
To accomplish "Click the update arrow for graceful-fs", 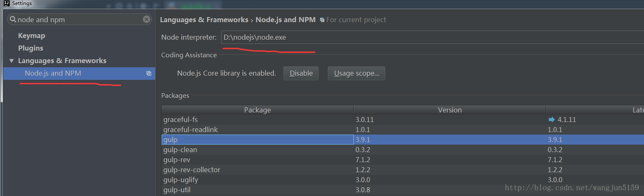I will coord(551,120).
